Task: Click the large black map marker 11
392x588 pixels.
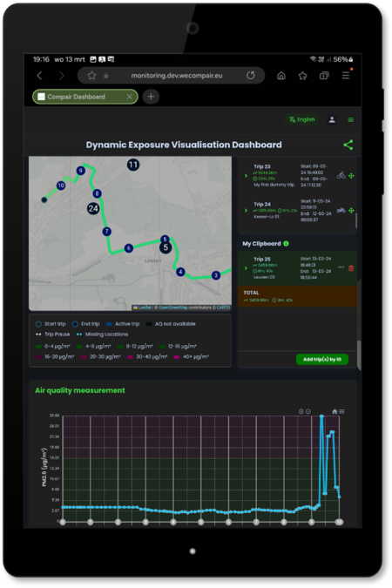Action: 133,165
